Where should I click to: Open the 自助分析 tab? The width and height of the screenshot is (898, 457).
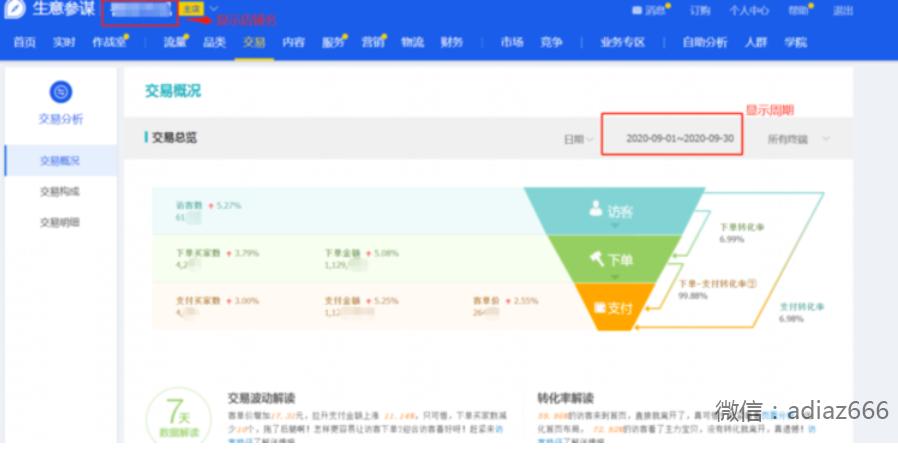(704, 42)
